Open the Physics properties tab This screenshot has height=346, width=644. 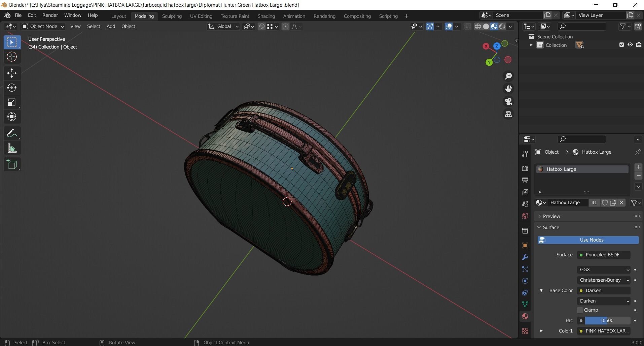525,281
